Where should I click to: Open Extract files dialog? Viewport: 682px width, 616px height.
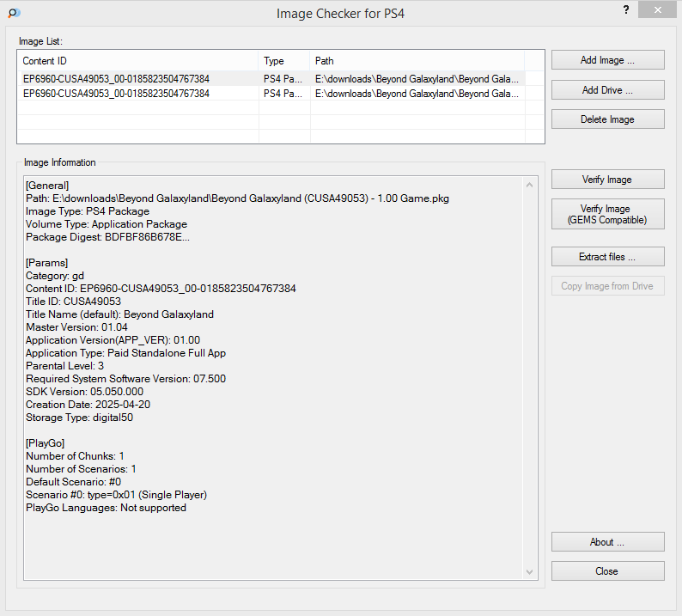(607, 257)
